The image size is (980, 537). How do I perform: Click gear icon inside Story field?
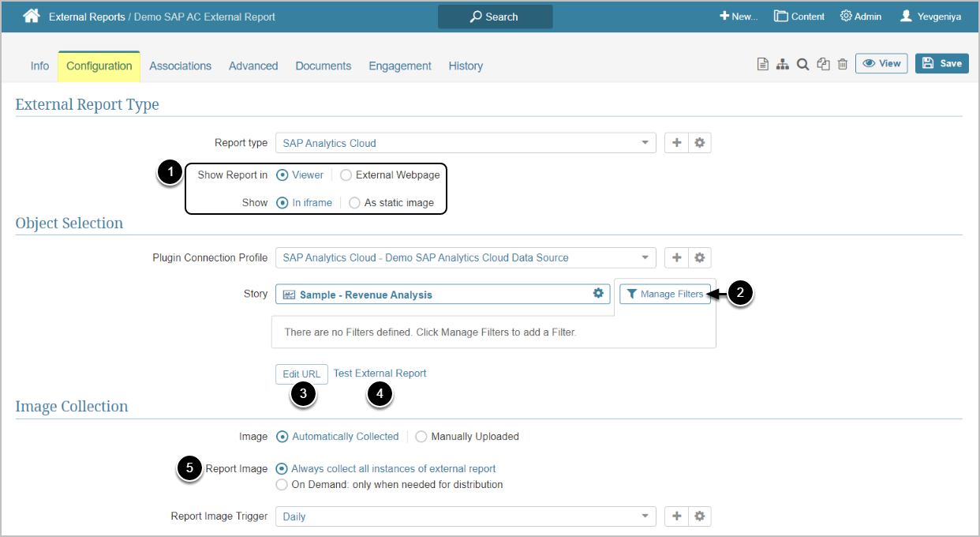[x=598, y=294]
